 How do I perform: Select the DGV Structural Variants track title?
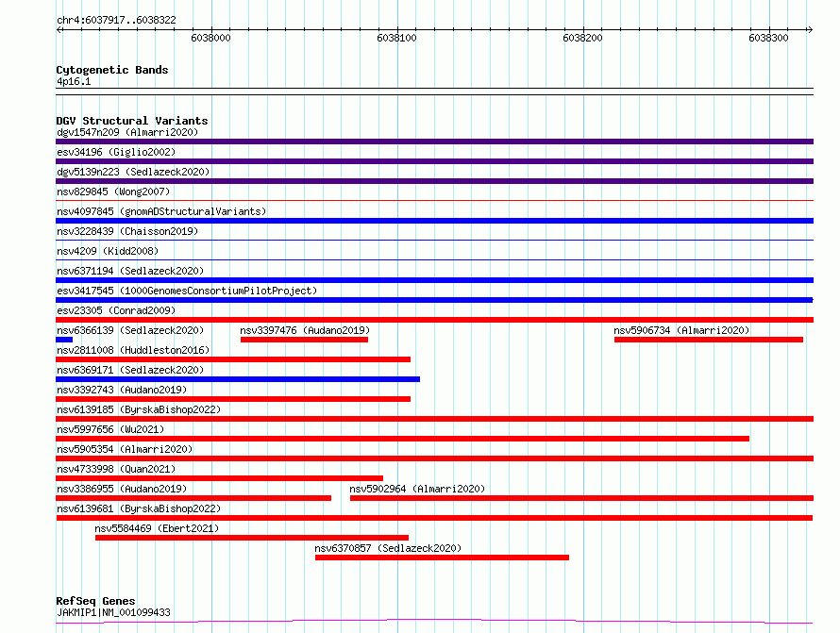[x=132, y=121]
